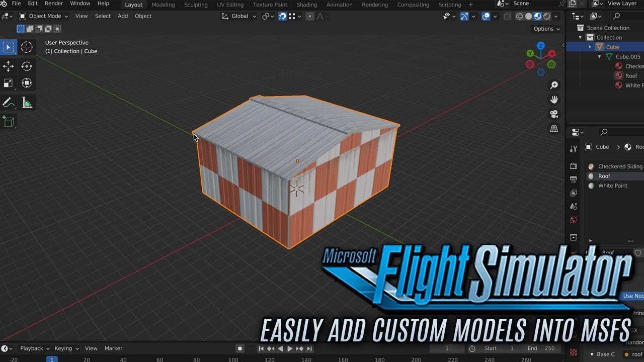The height and width of the screenshot is (362, 644).
Task: Open the overlays settings dropdown arrow
Action: tap(495, 16)
